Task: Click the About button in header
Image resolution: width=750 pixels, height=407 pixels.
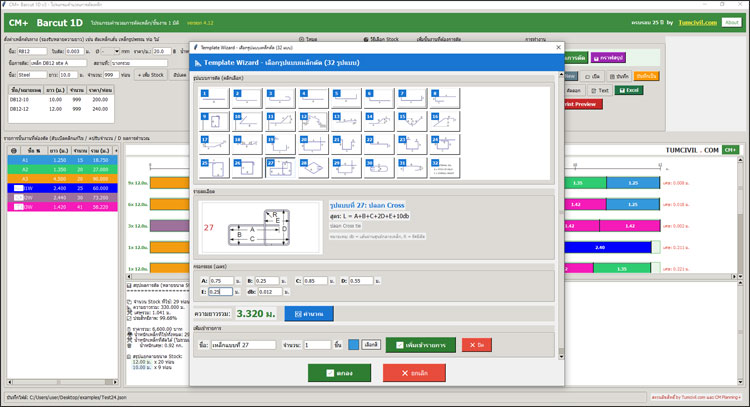Action: [731, 22]
